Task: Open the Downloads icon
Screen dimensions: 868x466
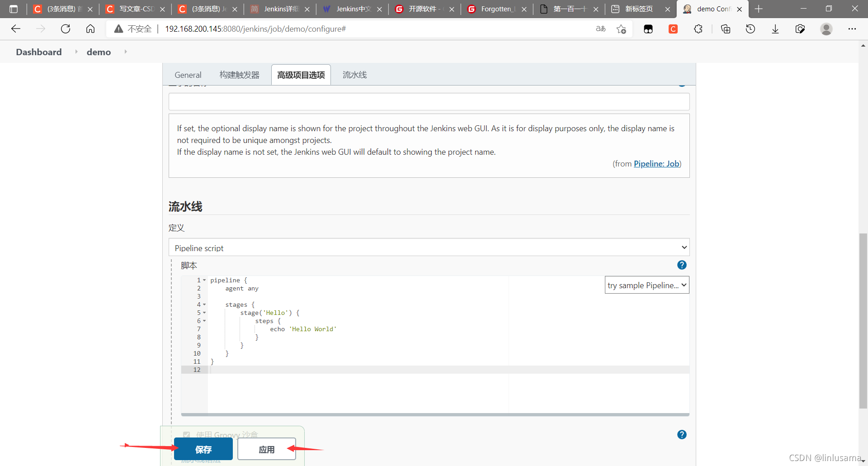Action: 775,29
